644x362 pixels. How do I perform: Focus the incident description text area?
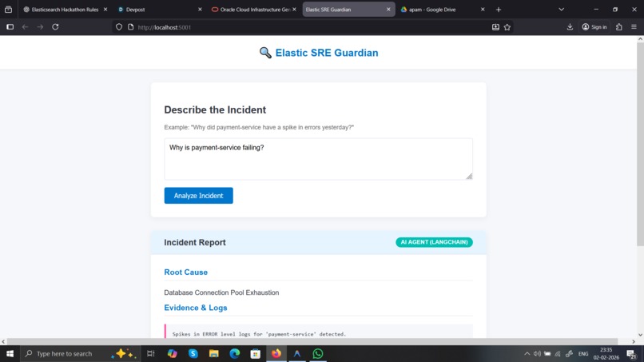pyautogui.click(x=318, y=159)
